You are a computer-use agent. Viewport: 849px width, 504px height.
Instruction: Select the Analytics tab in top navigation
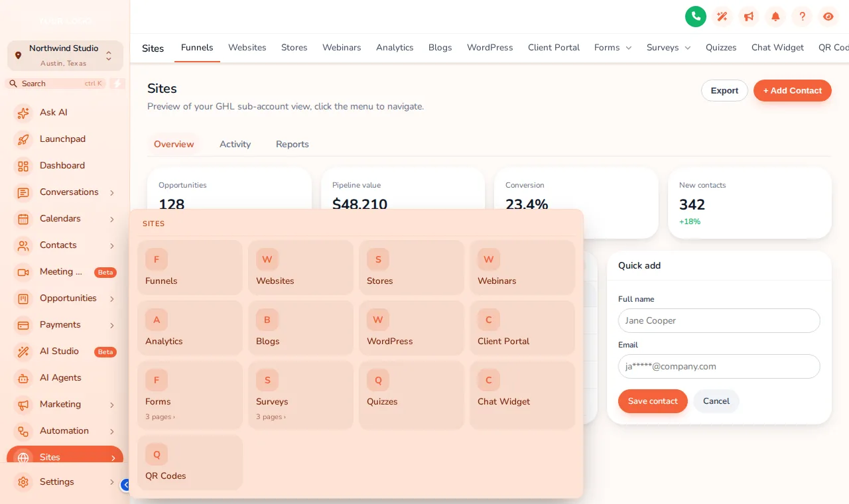[x=395, y=48]
